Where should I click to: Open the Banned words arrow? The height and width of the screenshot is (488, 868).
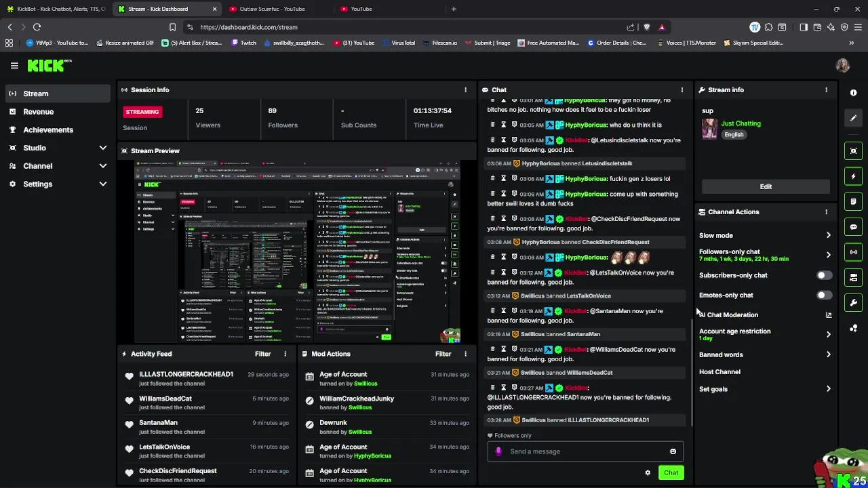tap(828, 354)
